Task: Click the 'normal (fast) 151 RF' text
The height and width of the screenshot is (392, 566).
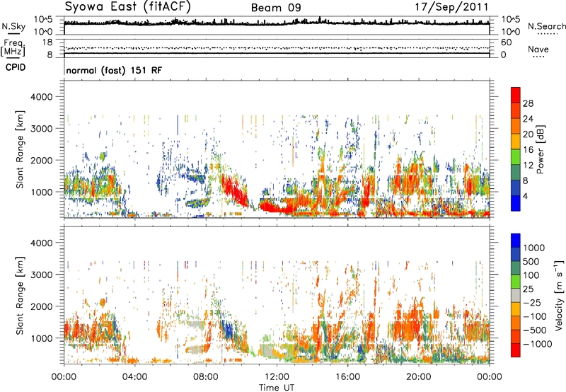Action: (114, 70)
